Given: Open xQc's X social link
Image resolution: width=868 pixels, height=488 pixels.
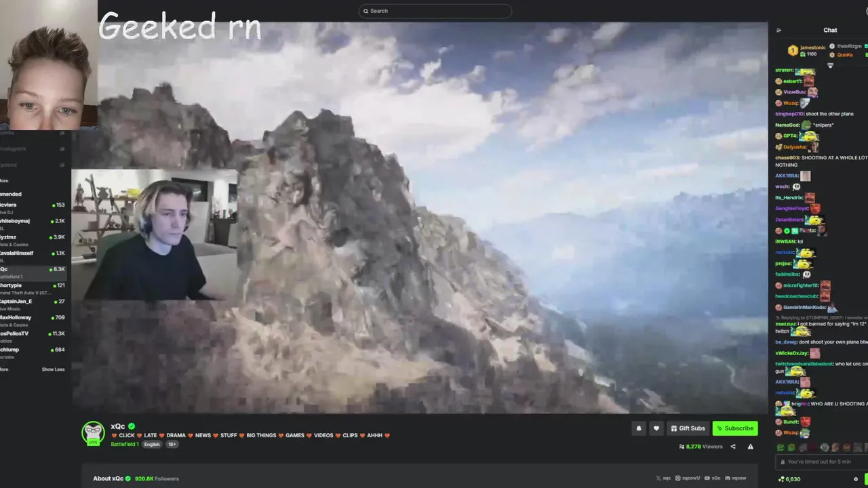Looking at the screenshot, I should pyautogui.click(x=663, y=479).
